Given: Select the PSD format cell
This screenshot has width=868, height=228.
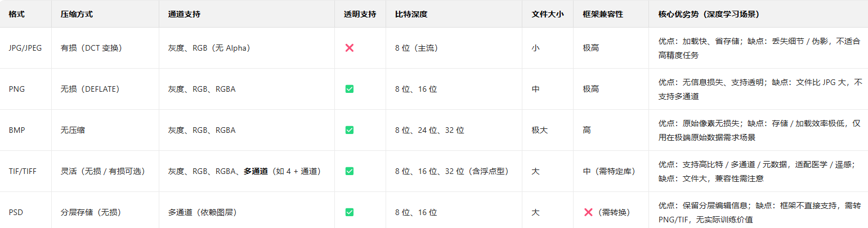Looking at the screenshot, I should coord(17,212).
